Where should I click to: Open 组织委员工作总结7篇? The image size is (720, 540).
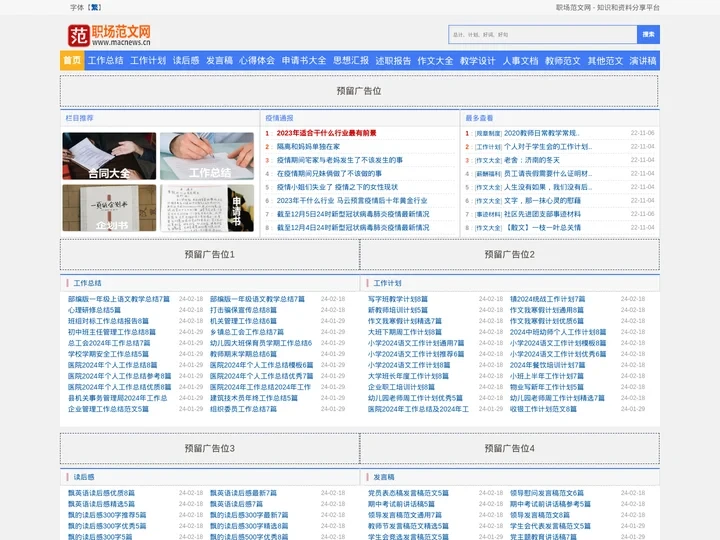(243, 409)
